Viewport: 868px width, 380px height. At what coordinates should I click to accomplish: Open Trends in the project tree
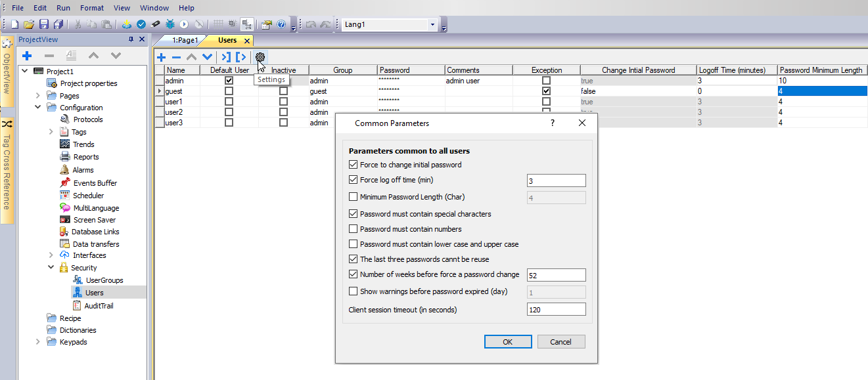pyautogui.click(x=83, y=144)
